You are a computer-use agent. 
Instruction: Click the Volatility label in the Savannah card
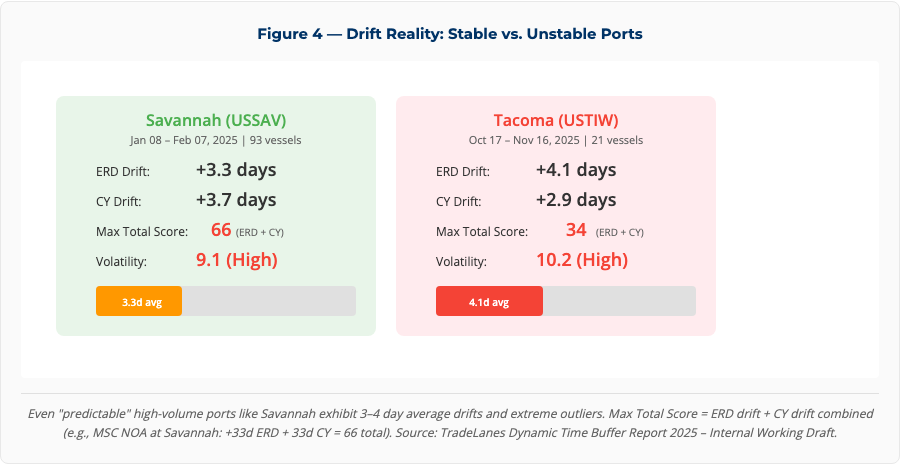point(121,262)
